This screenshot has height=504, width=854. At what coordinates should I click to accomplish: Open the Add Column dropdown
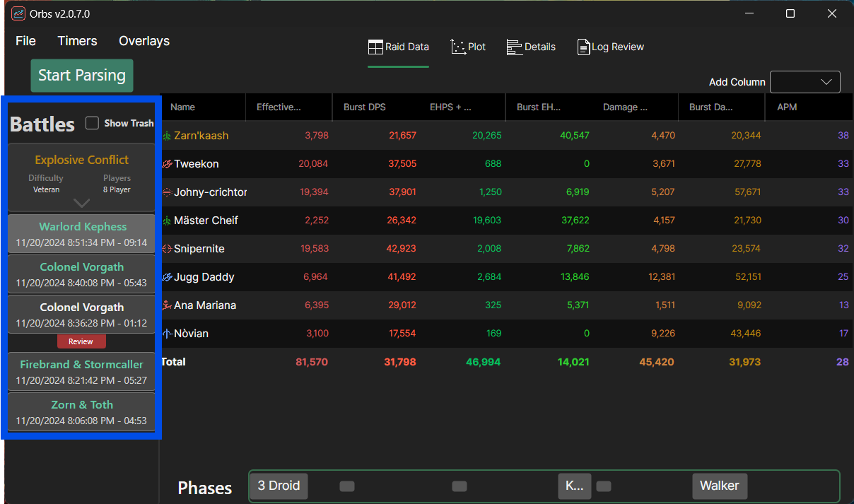click(x=805, y=82)
